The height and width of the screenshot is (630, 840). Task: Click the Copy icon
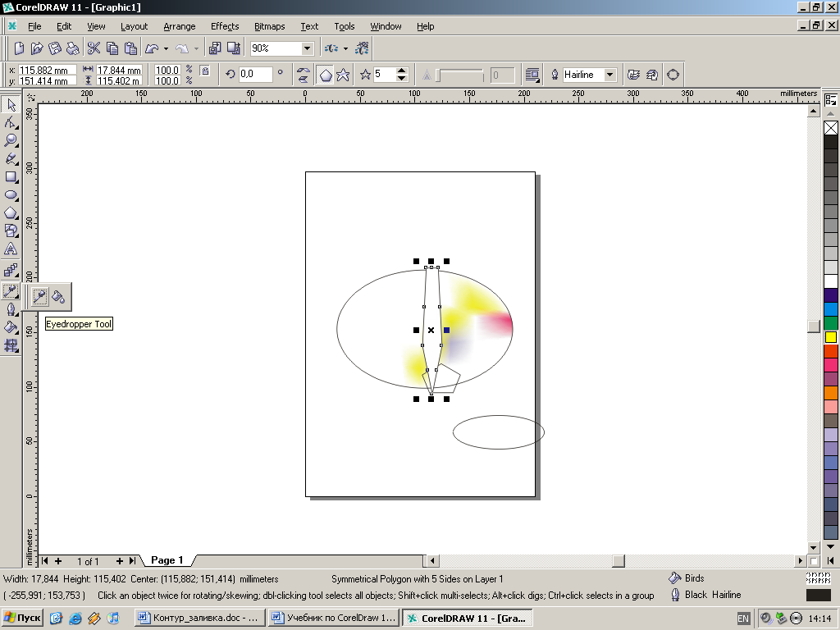click(x=112, y=48)
